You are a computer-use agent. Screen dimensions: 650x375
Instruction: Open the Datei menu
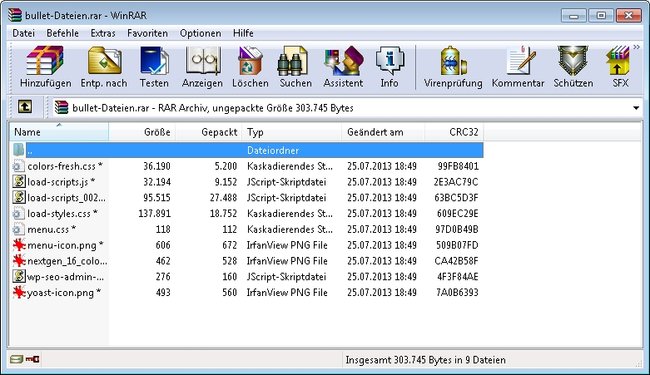coord(23,33)
